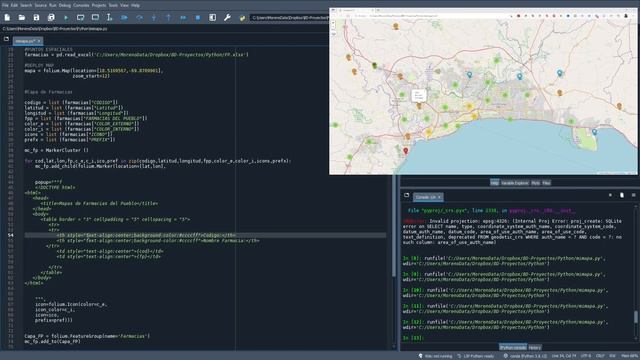Browse console tabs icon left of Console tab
The height and width of the screenshot is (360, 640).
click(407, 195)
